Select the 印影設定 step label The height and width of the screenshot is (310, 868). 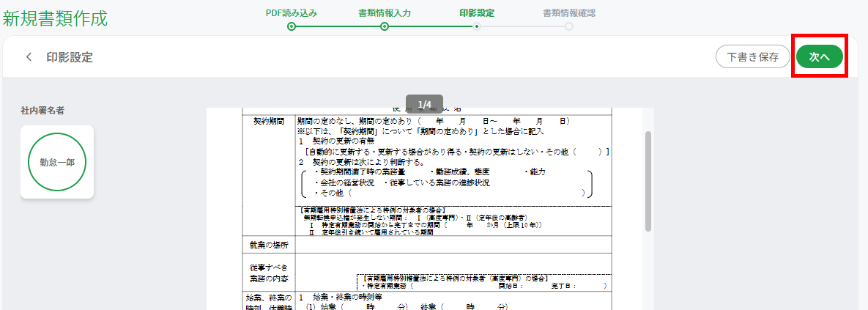(477, 12)
